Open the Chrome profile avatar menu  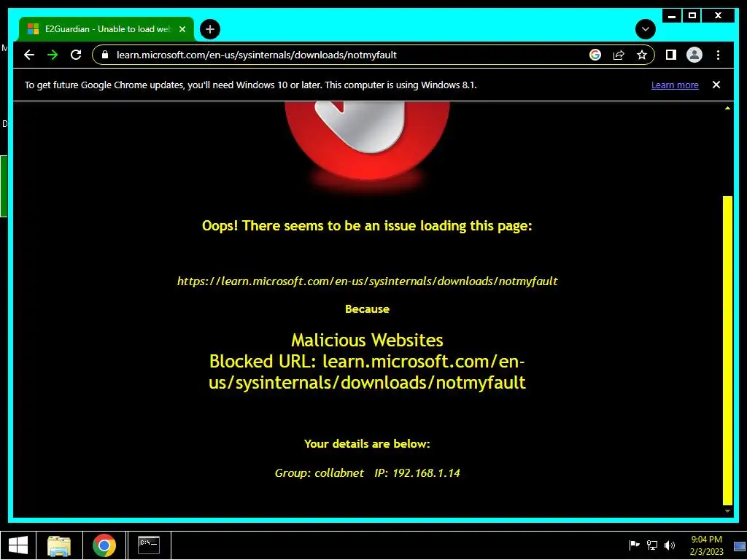click(694, 55)
